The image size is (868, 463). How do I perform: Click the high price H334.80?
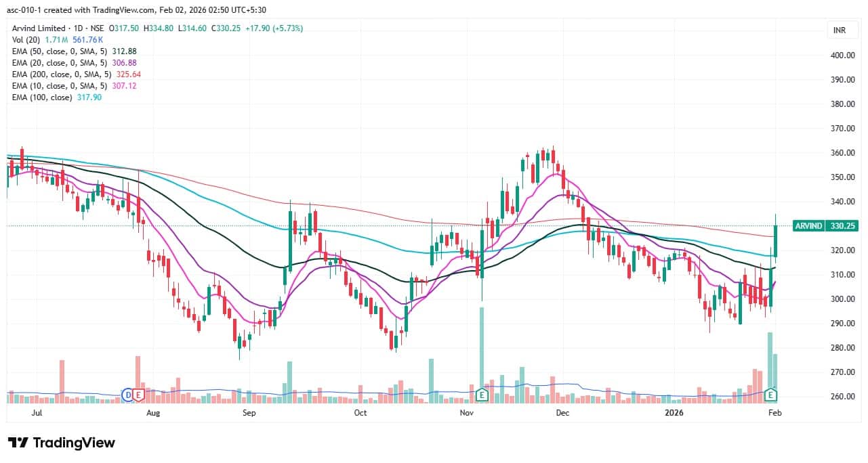pyautogui.click(x=159, y=28)
